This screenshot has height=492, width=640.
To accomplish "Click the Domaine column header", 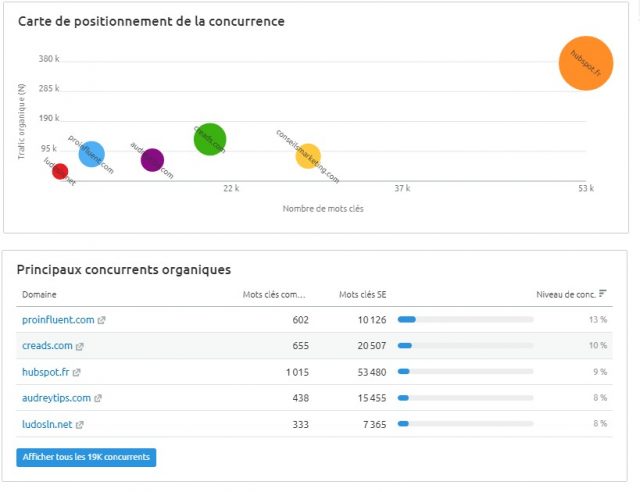I will pos(39,294).
